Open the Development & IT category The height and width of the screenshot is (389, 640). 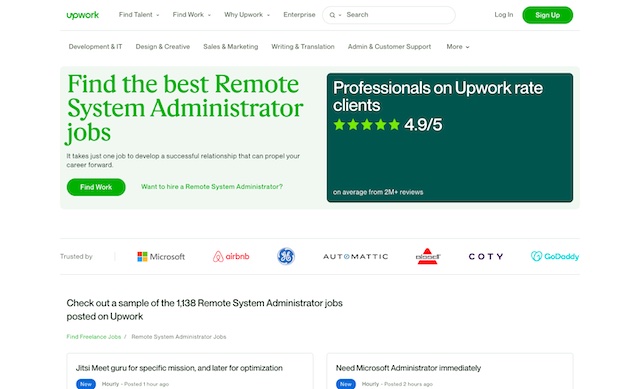point(95,47)
